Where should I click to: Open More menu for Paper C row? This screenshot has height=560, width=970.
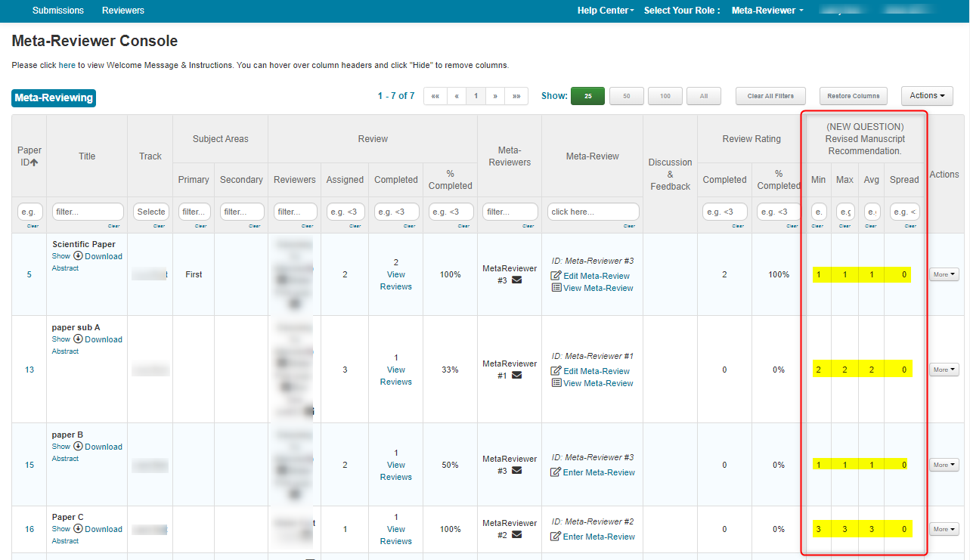pos(944,529)
